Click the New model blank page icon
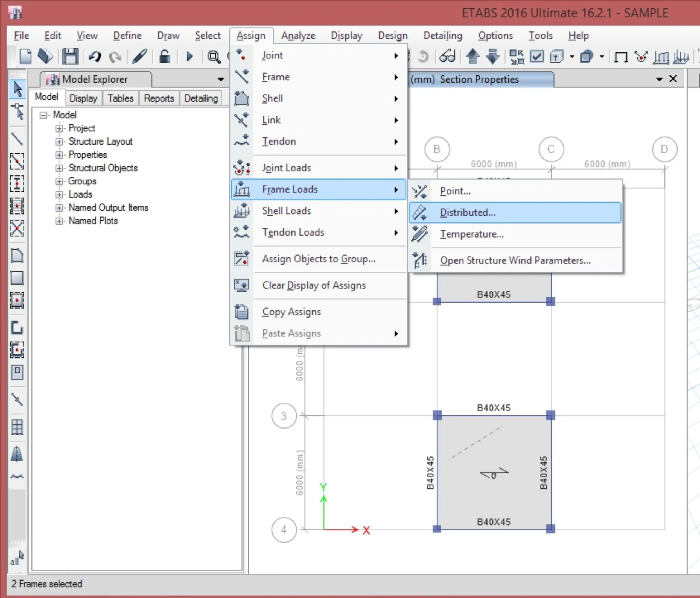Image resolution: width=700 pixels, height=598 pixels. (25, 56)
